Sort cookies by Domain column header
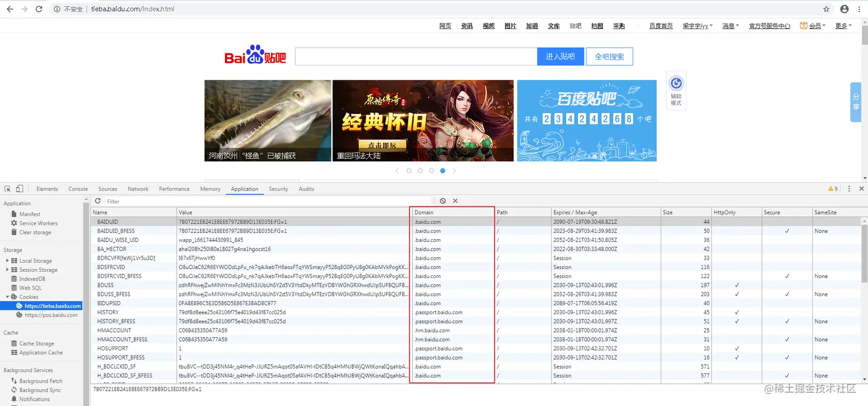The width and height of the screenshot is (868, 406). [x=452, y=212]
